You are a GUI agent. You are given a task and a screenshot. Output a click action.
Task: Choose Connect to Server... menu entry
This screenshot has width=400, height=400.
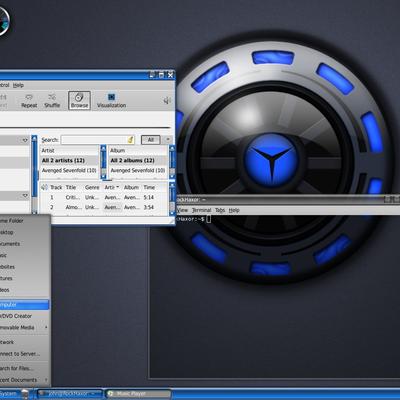tap(25, 354)
